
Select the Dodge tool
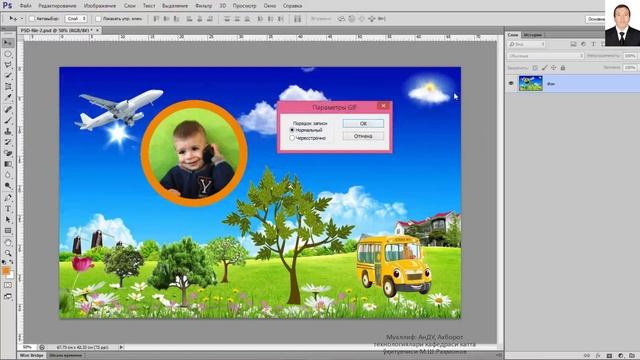coord(8,186)
